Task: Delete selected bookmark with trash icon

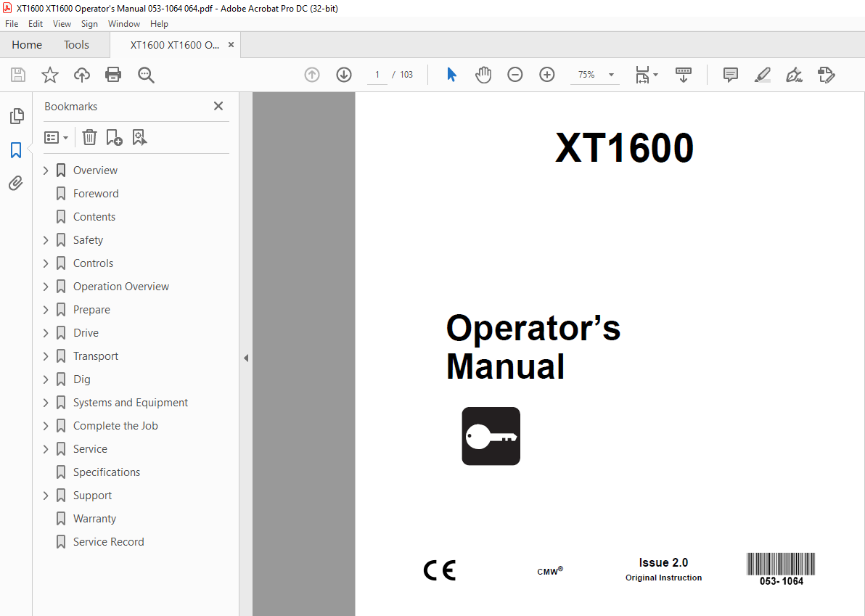Action: [x=89, y=137]
